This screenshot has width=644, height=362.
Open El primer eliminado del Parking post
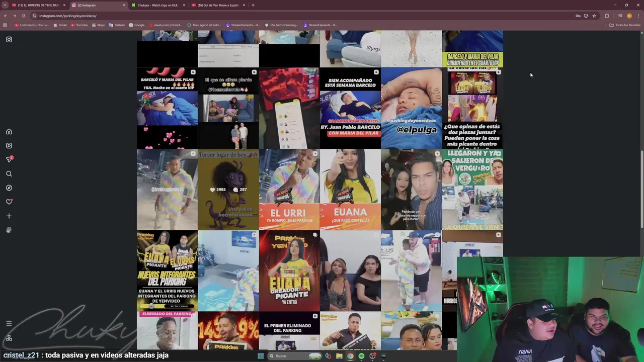tap(289, 331)
